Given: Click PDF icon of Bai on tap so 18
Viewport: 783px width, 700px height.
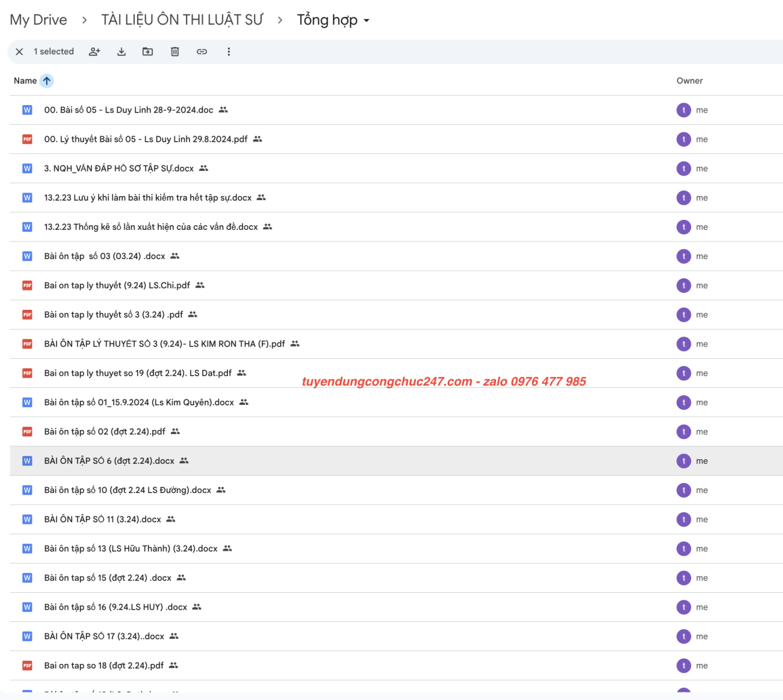Looking at the screenshot, I should (x=27, y=666).
